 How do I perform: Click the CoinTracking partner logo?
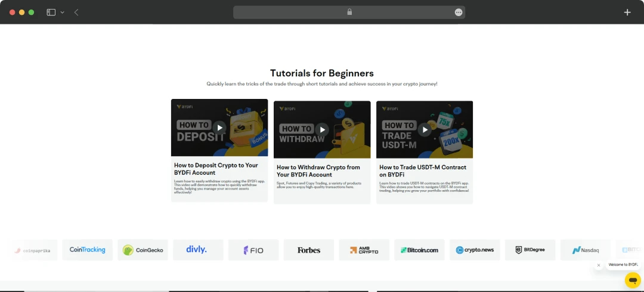[x=88, y=250]
